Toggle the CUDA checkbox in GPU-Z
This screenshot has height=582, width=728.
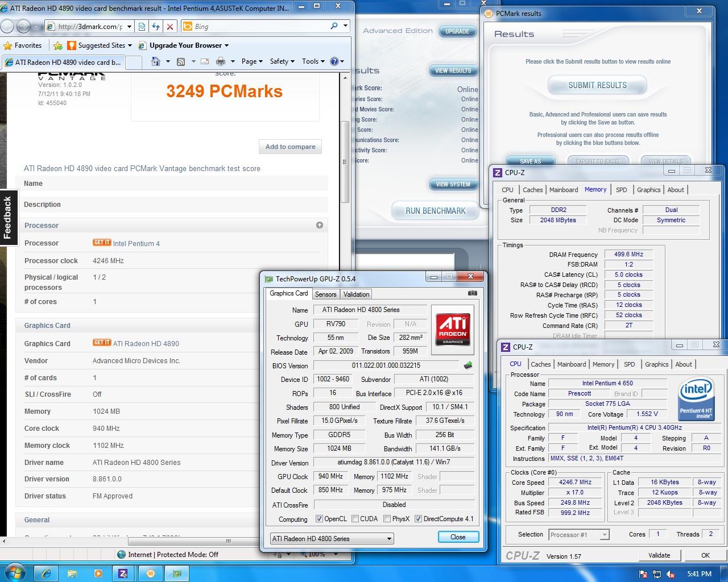click(x=355, y=519)
